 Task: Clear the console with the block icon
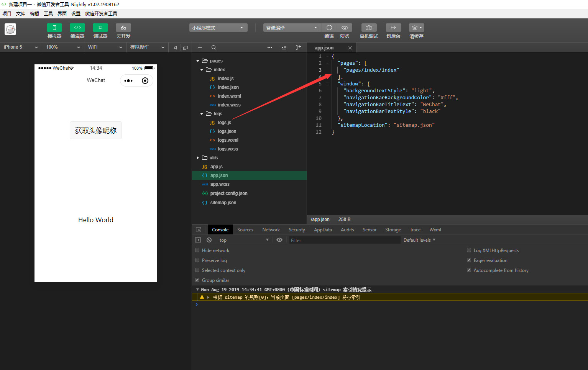pos(209,240)
